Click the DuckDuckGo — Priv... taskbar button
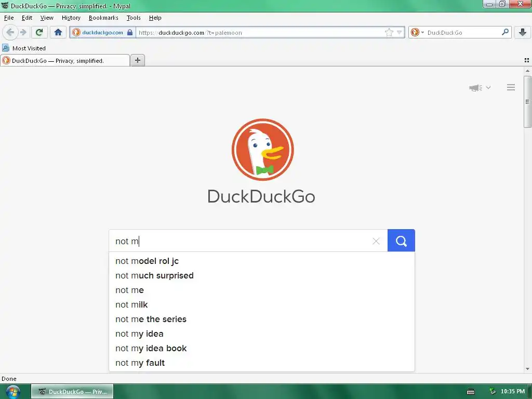 pyautogui.click(x=72, y=392)
